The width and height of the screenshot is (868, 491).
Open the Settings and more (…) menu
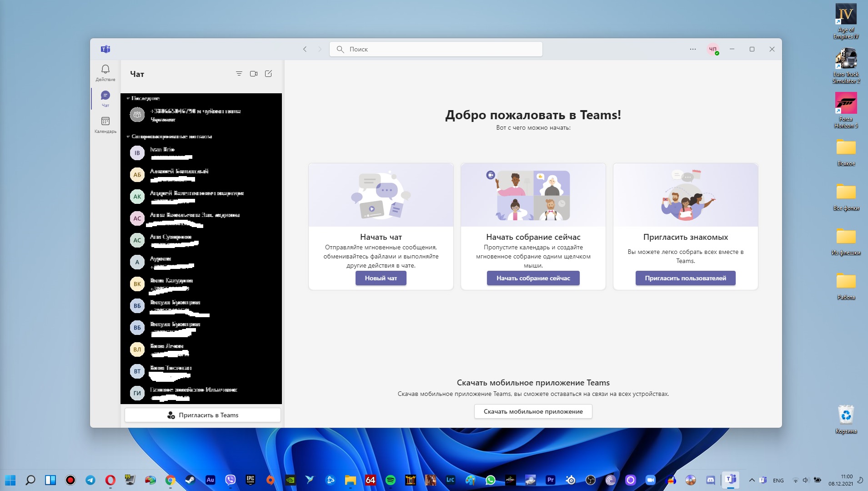(x=693, y=49)
